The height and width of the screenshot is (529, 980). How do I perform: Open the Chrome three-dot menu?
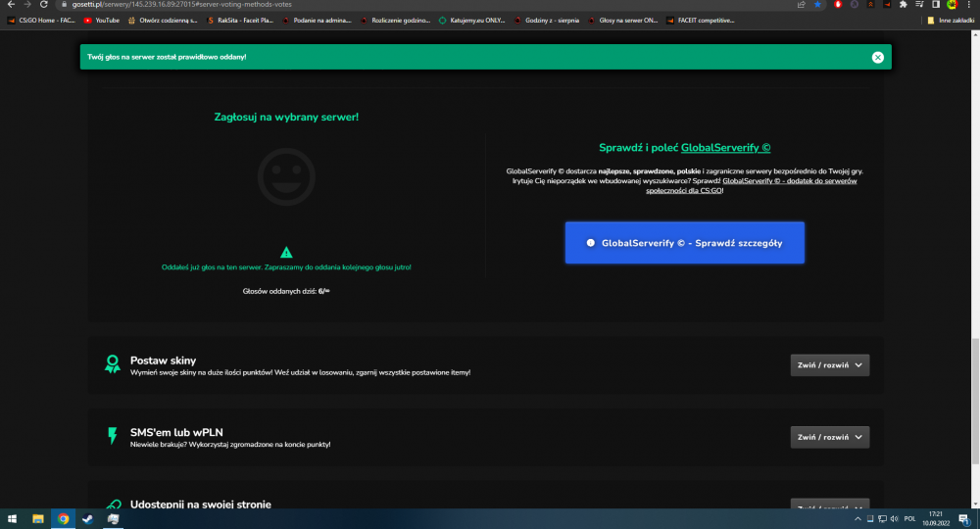(969, 4)
